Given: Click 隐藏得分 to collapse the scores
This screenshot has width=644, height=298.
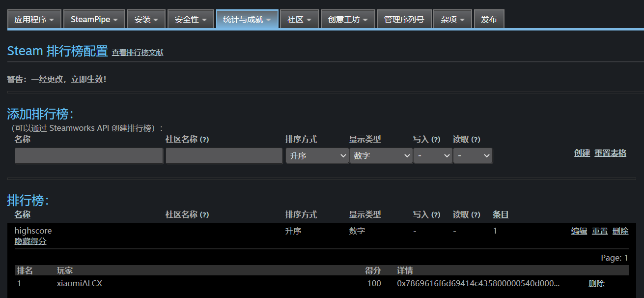Looking at the screenshot, I should [30, 241].
